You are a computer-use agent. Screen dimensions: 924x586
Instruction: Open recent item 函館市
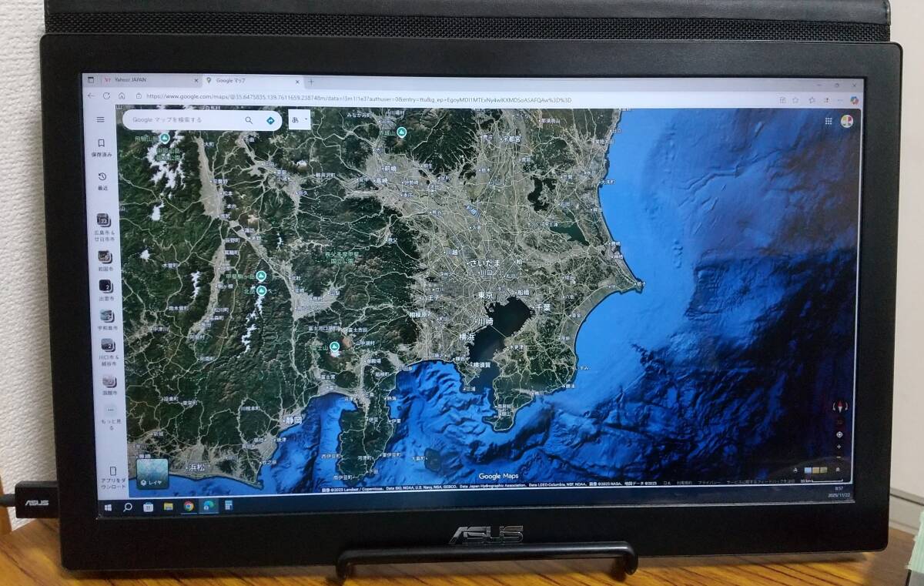pyautogui.click(x=109, y=384)
